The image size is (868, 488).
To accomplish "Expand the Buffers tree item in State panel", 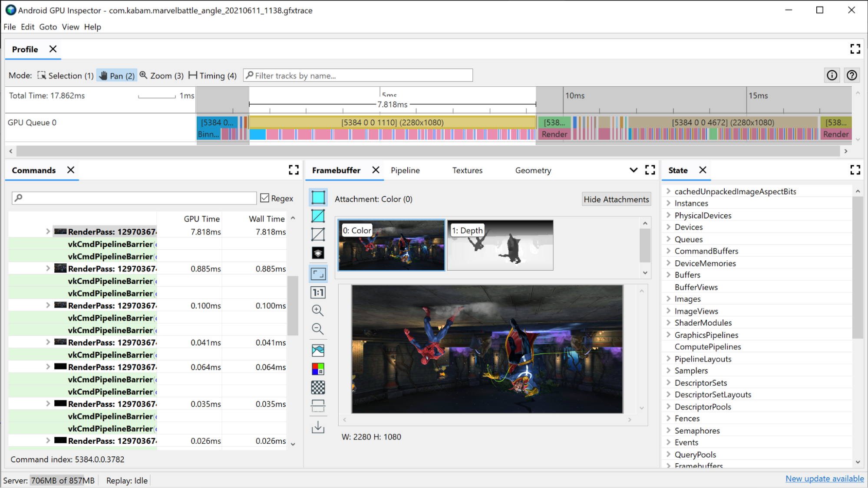I will [x=668, y=275].
